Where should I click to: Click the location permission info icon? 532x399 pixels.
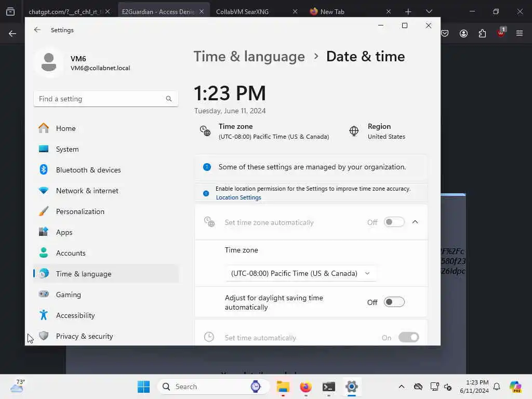[x=206, y=193]
